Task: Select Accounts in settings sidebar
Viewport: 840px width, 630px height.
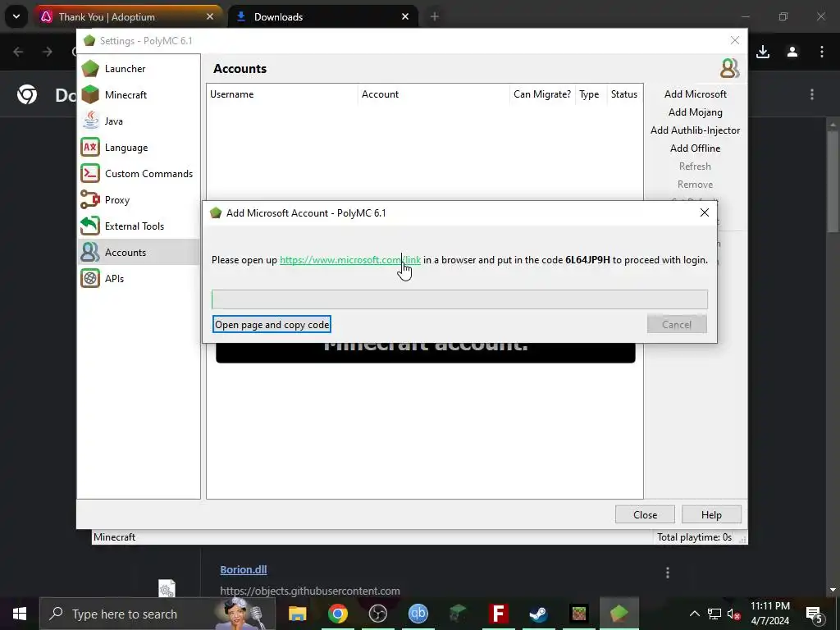Action: [139, 253]
